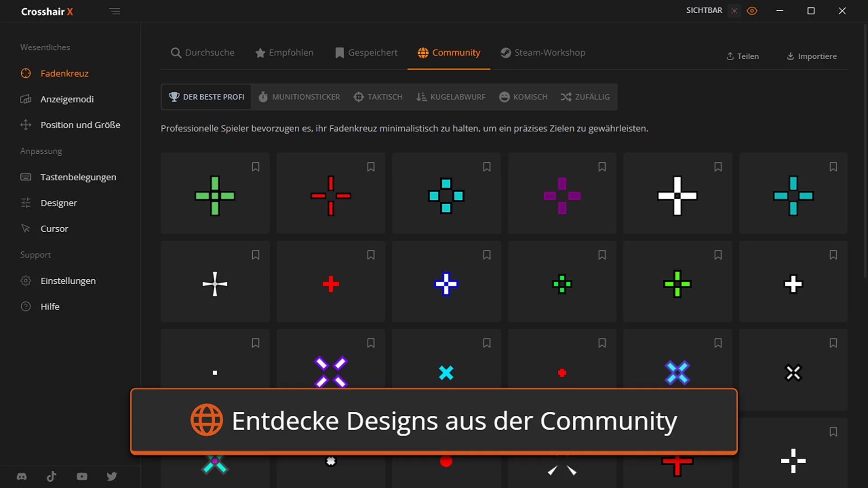Bookmark the red gapped crosshair
This screenshot has height=488, width=868.
tap(371, 167)
